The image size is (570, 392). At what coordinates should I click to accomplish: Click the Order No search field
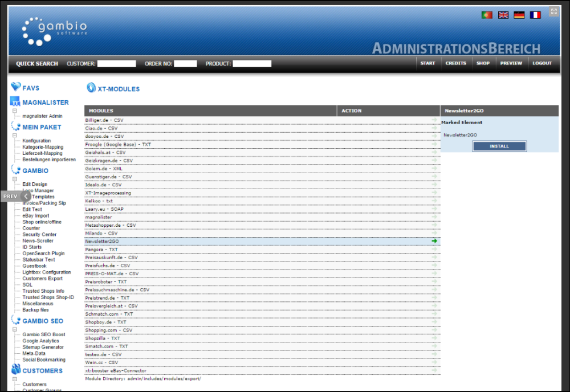point(185,64)
